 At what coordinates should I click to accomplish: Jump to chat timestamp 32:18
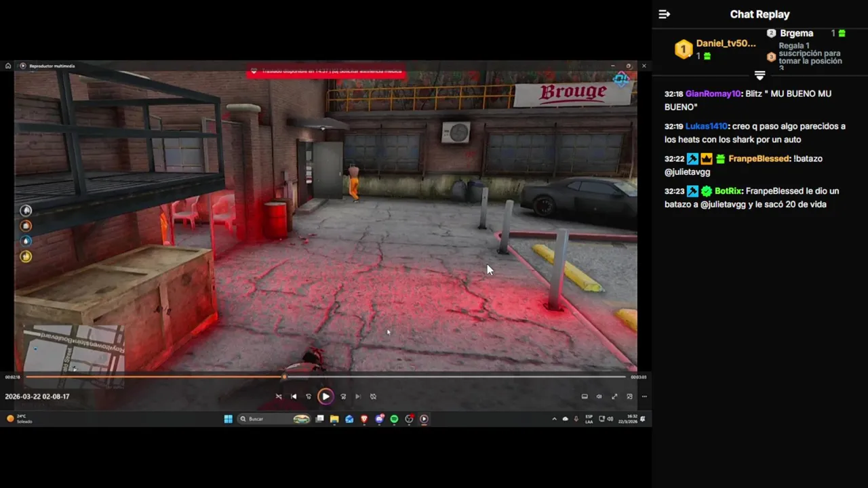(x=673, y=94)
